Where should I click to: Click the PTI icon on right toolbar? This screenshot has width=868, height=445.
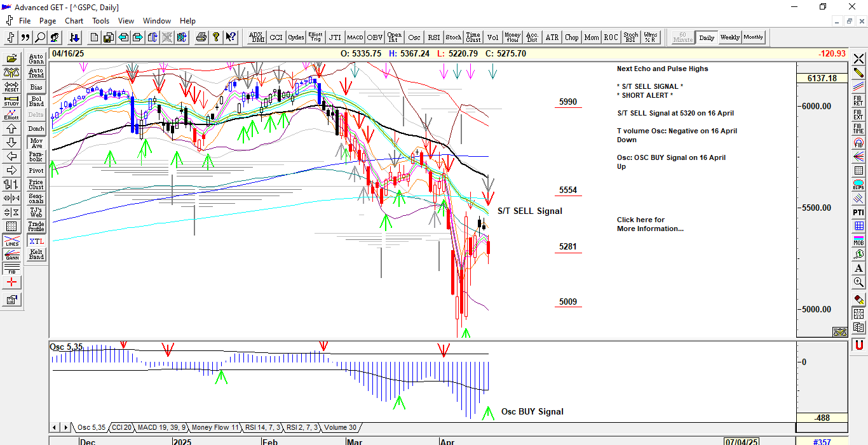point(858,212)
